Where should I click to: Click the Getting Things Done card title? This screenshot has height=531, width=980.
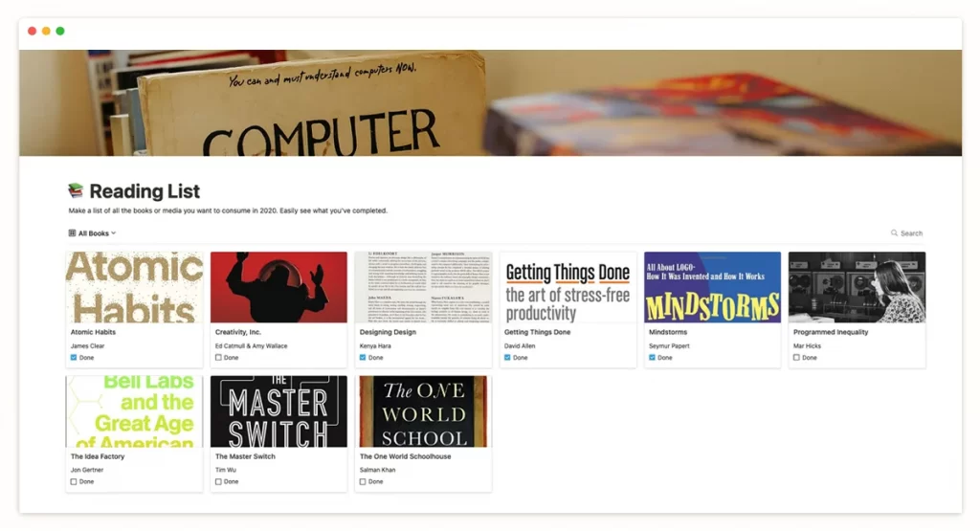(x=538, y=332)
